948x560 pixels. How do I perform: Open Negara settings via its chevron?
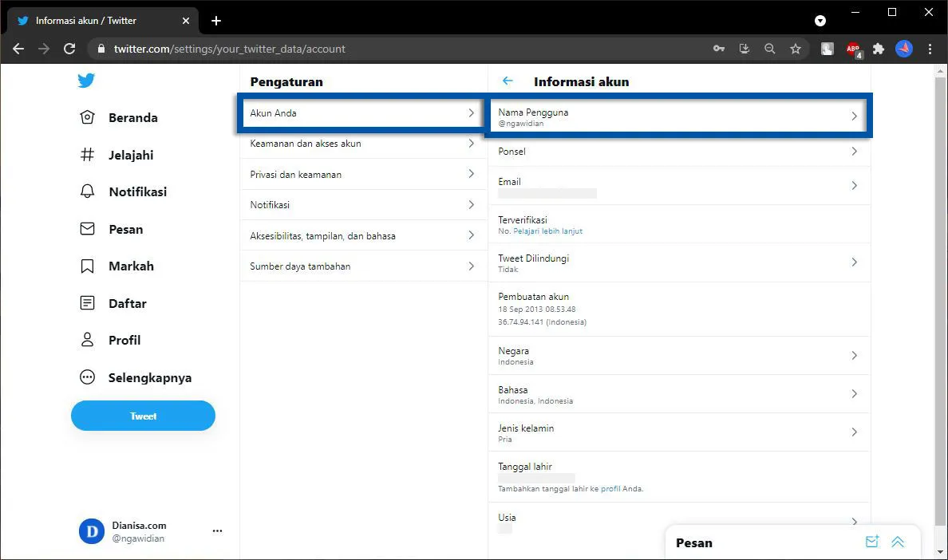[x=854, y=355]
